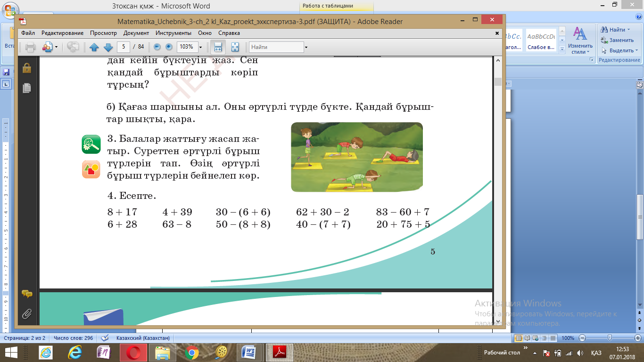This screenshot has height=362, width=644.
Task: Click the Word Help question mark icon
Action: 638,16
